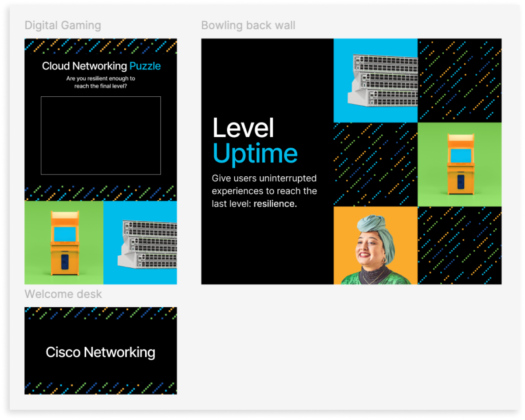Select the Cloud Networking Puzzle heading
Viewport: 525px width, 420px height.
[x=100, y=66]
